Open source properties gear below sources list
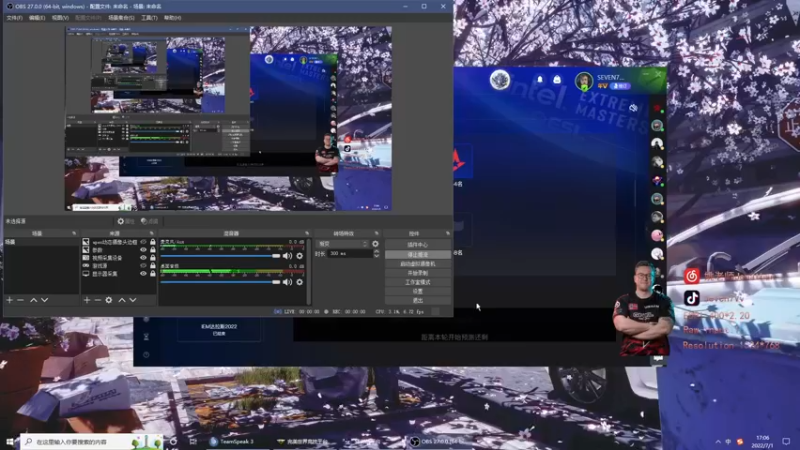The width and height of the screenshot is (800, 450). pyautogui.click(x=109, y=300)
